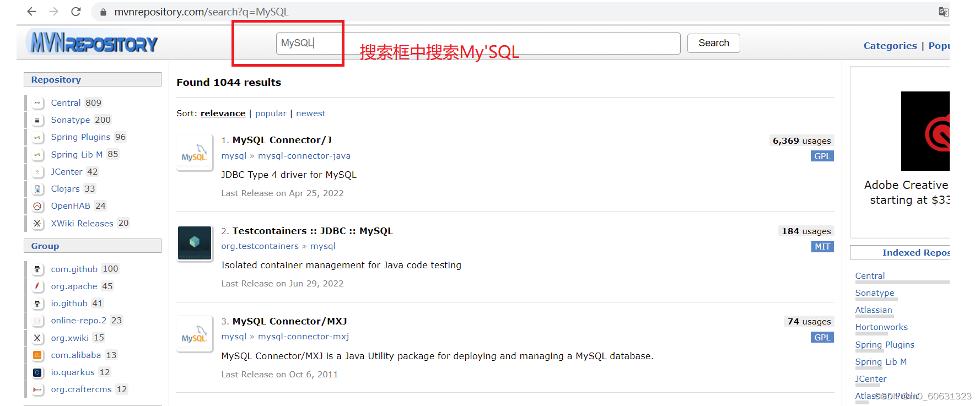This screenshot has height=406, width=980.
Task: Click the org.craftercms group icon
Action: (37, 389)
